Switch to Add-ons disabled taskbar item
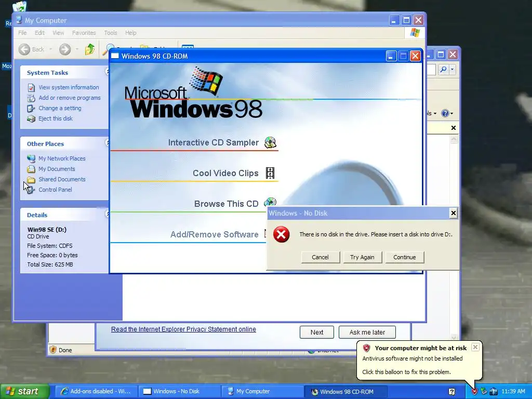Viewport: 532px width, 399px height. [x=96, y=392]
